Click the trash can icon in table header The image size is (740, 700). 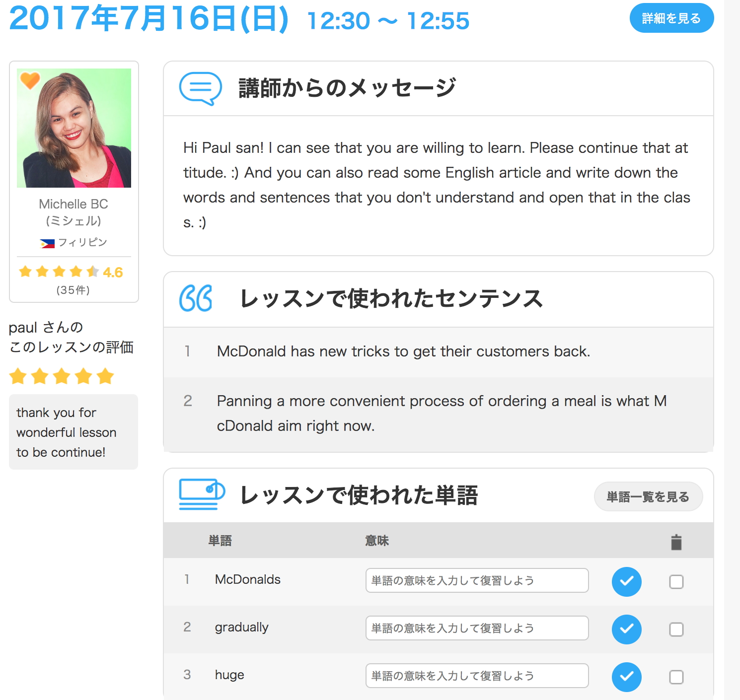click(676, 542)
